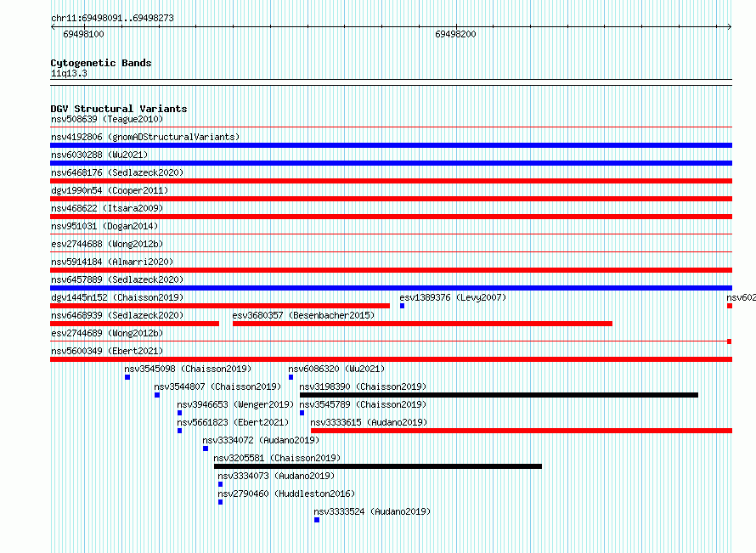Open esv2744688 (Wong2012b) label
This screenshot has width=756, height=553.
(x=107, y=244)
